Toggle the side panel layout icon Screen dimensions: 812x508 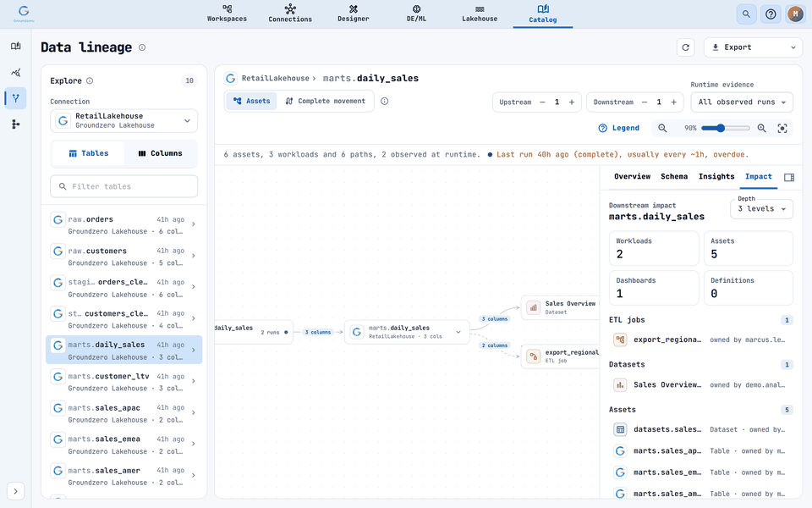[x=789, y=177]
